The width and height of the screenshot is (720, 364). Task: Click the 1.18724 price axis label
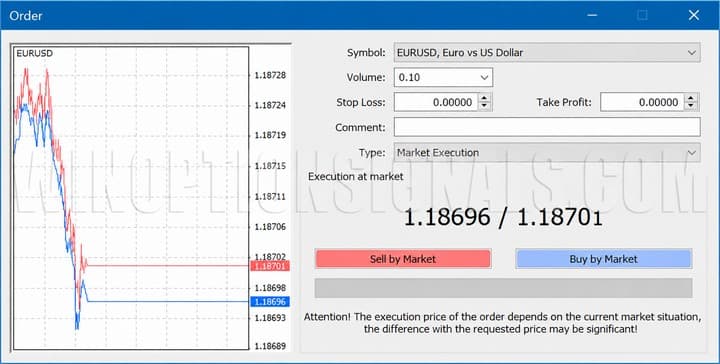click(x=270, y=106)
